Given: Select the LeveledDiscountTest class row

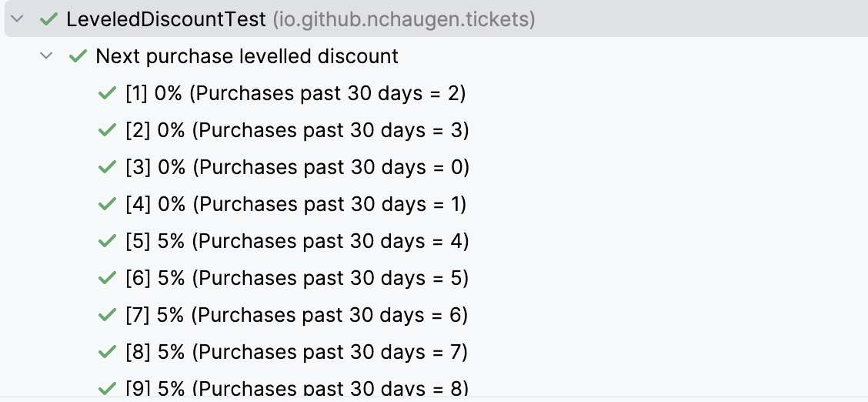Looking at the screenshot, I should pyautogui.click(x=300, y=19).
